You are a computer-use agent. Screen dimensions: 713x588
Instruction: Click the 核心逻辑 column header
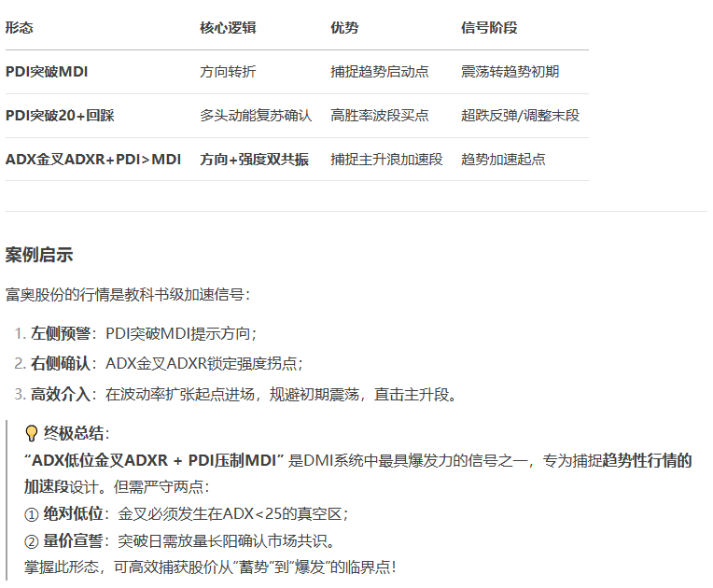[x=227, y=28]
